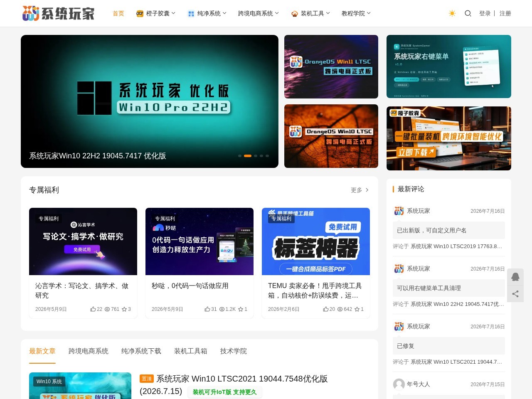Switch to the 纯净系统下载 tab

coord(141,351)
